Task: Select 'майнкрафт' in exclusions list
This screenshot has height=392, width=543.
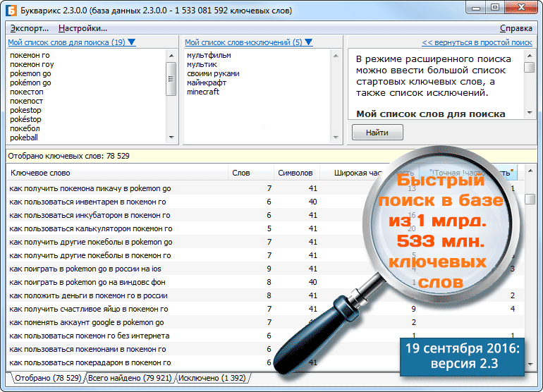Action: coord(207,82)
